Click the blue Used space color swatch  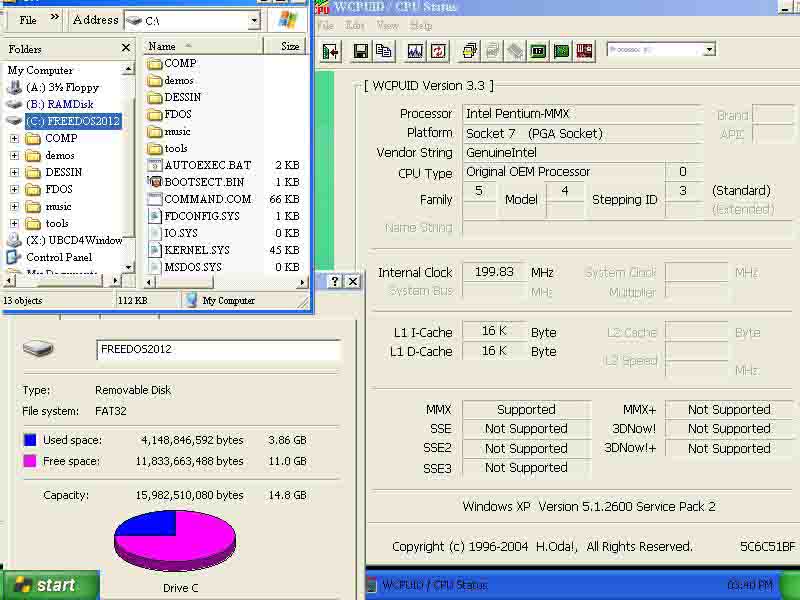[30, 440]
